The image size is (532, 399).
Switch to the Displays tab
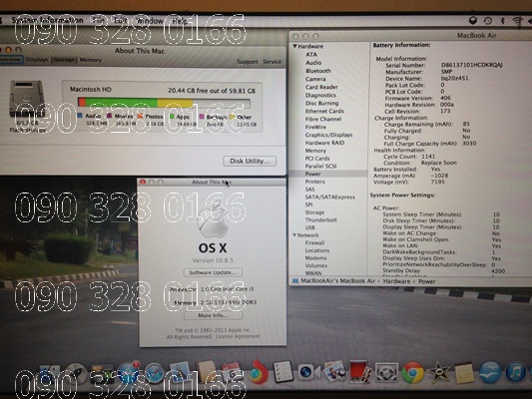(37, 60)
